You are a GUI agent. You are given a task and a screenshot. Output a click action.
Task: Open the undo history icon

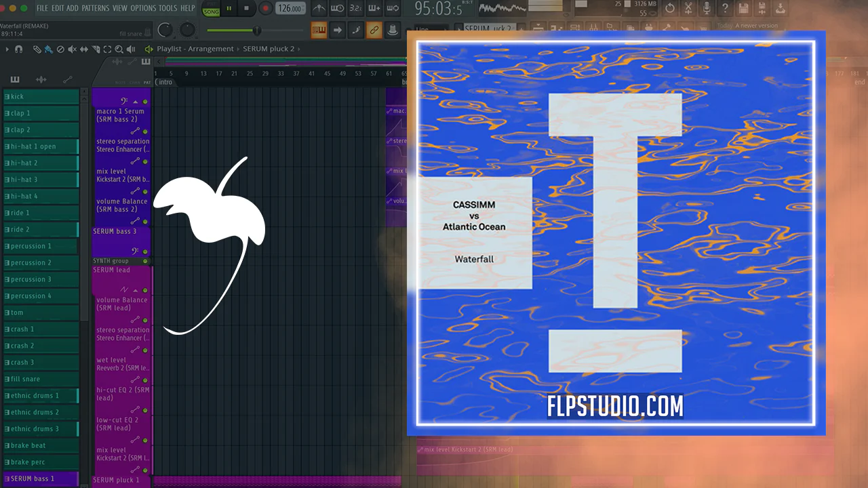tap(670, 9)
